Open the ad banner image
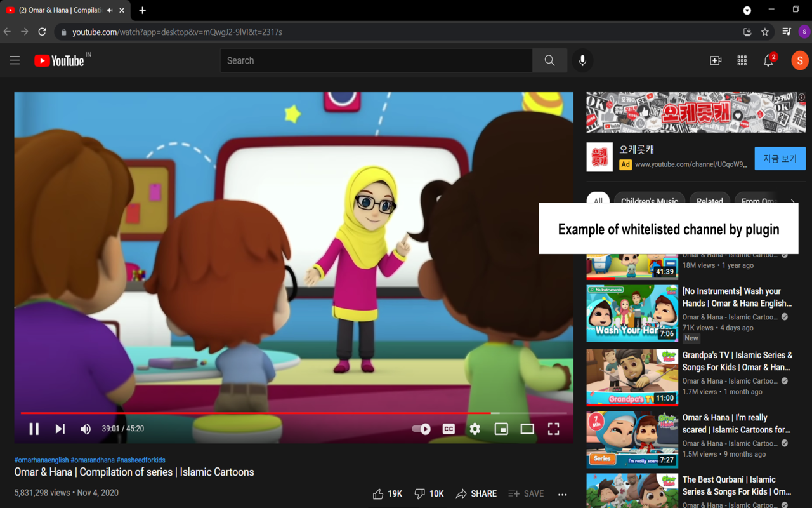 pyautogui.click(x=695, y=112)
